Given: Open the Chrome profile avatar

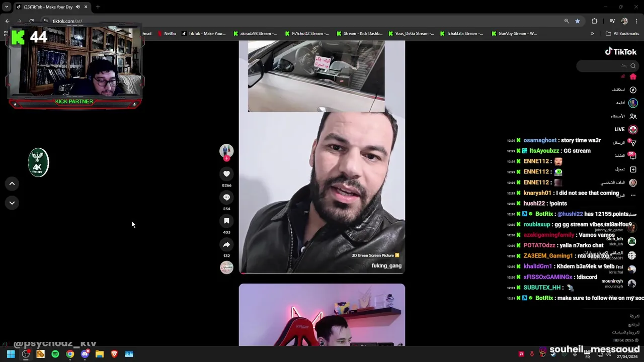Looking at the screenshot, I should pos(624,21).
